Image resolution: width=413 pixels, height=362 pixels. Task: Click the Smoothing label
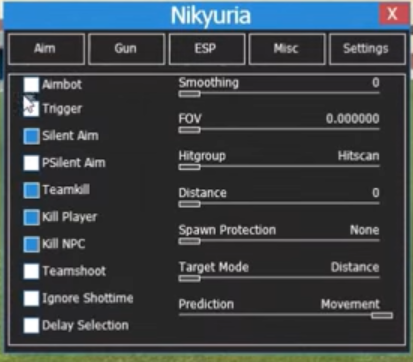tap(209, 82)
